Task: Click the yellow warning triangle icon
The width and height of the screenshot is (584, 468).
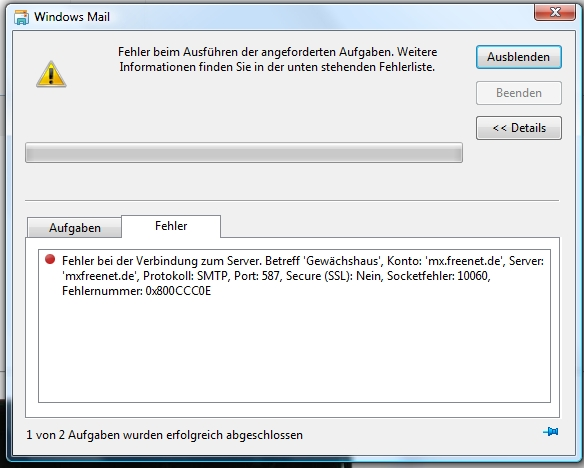Action: tap(51, 74)
